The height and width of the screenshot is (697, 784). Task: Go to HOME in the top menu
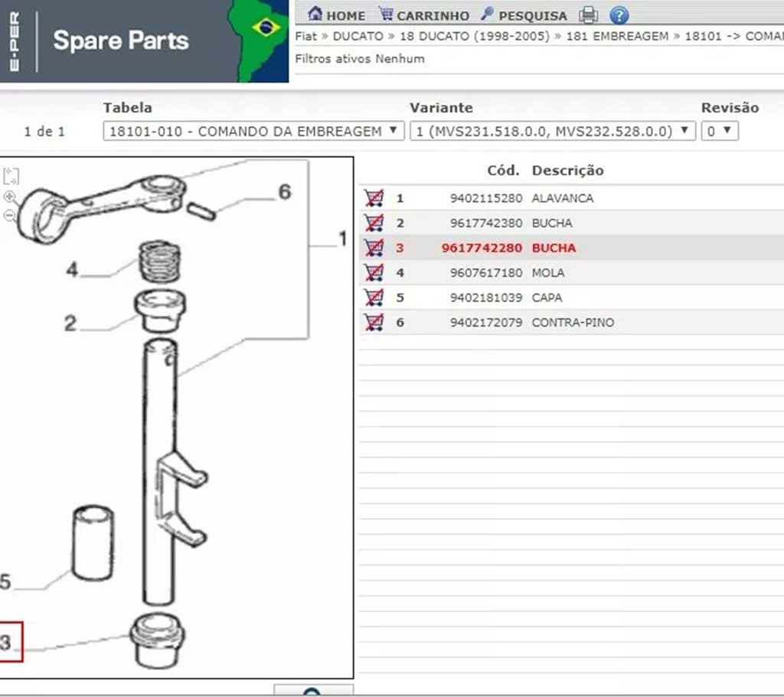tap(336, 15)
